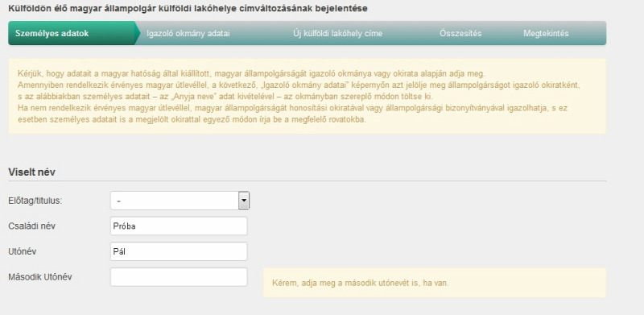
Task: Open the Előtag/titulus dropdown list
Action: pyautogui.click(x=180, y=201)
